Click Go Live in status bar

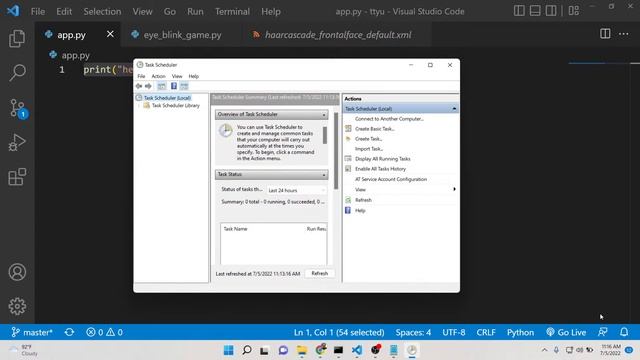click(566, 332)
